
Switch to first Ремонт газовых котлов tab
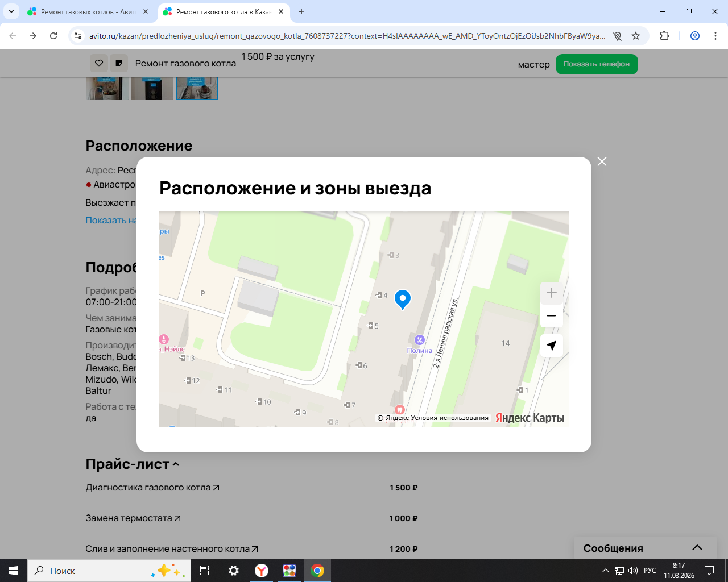pos(88,11)
